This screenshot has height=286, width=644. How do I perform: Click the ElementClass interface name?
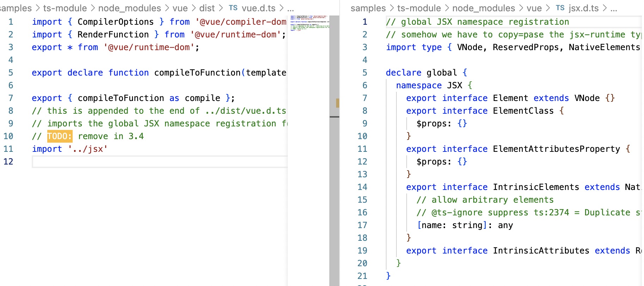523,111
